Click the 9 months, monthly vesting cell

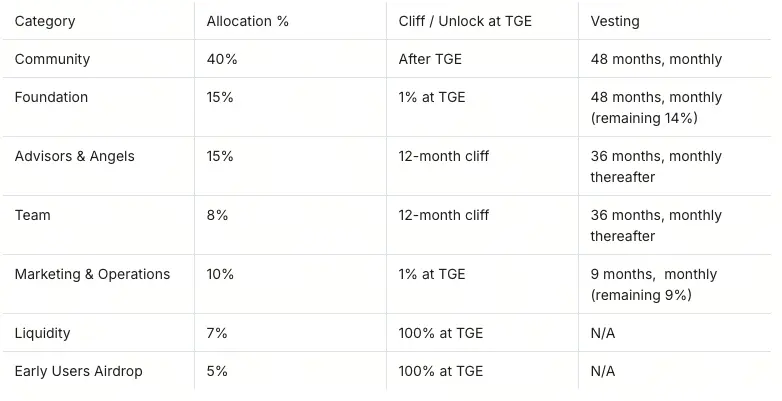tap(653, 284)
